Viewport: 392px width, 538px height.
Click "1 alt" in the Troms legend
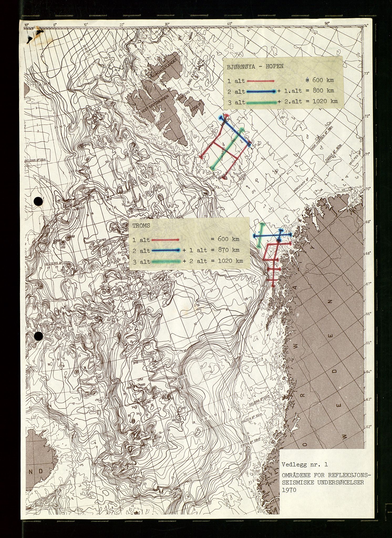pos(141,240)
